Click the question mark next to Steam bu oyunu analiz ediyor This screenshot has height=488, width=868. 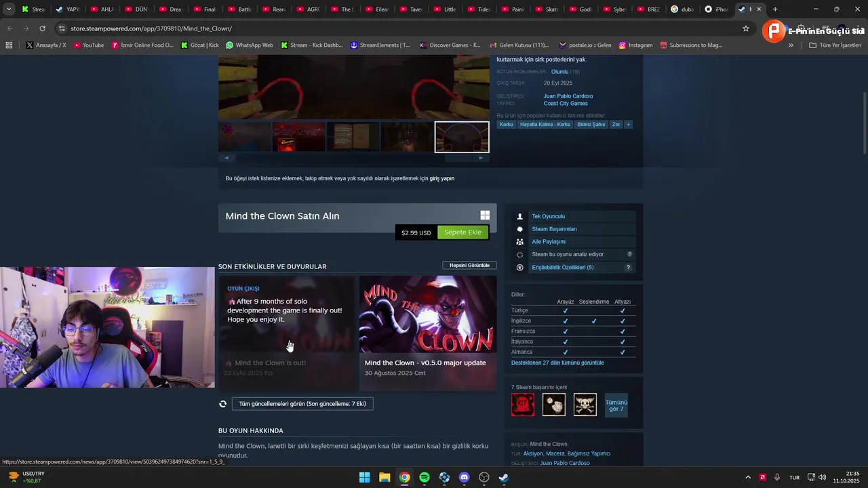point(629,254)
